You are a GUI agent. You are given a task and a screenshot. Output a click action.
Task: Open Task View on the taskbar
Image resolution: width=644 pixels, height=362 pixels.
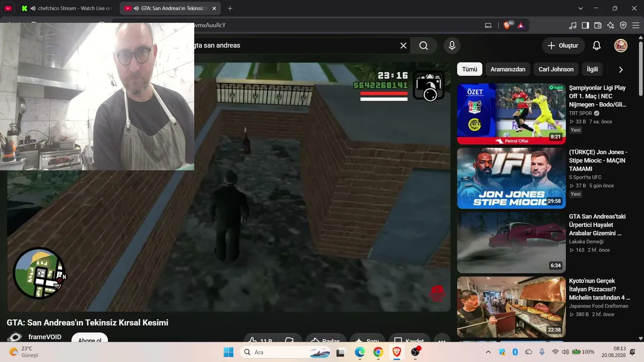341,352
